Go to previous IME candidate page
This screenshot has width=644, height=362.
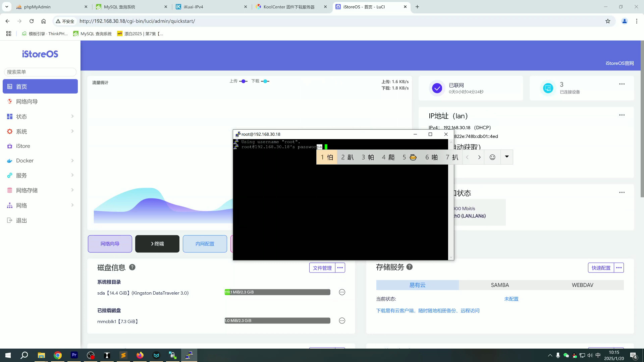pos(467,157)
